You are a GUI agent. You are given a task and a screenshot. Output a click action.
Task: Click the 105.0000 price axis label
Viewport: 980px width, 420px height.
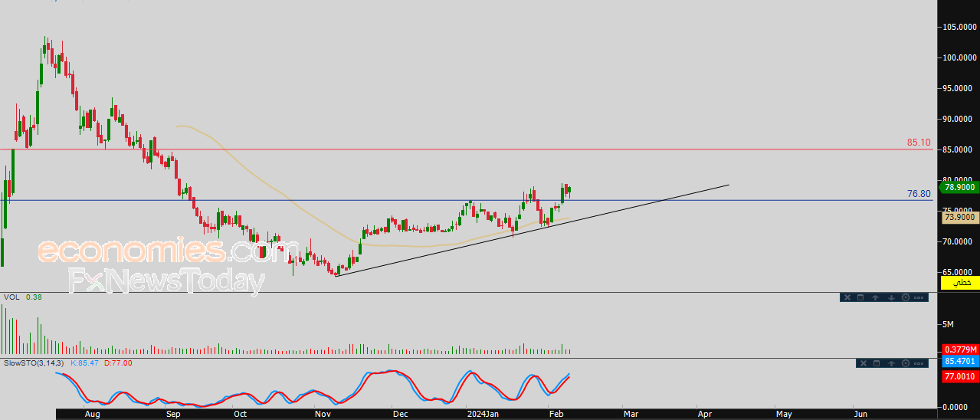(961, 27)
